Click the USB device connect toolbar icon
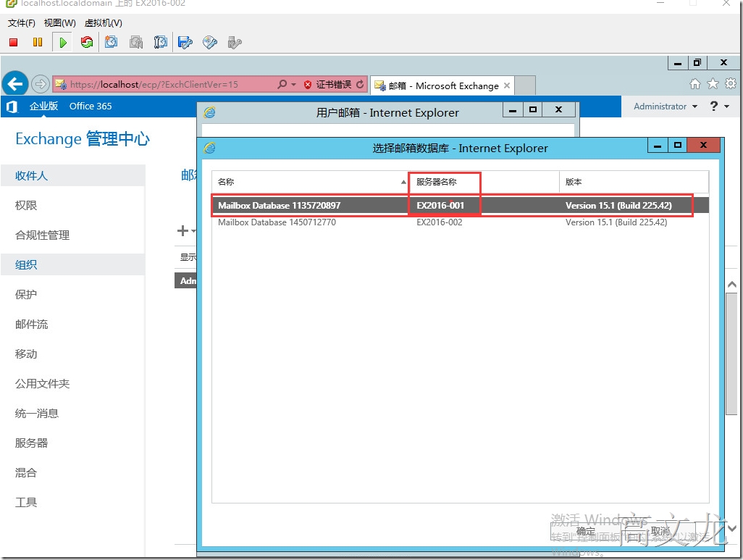 (x=235, y=43)
